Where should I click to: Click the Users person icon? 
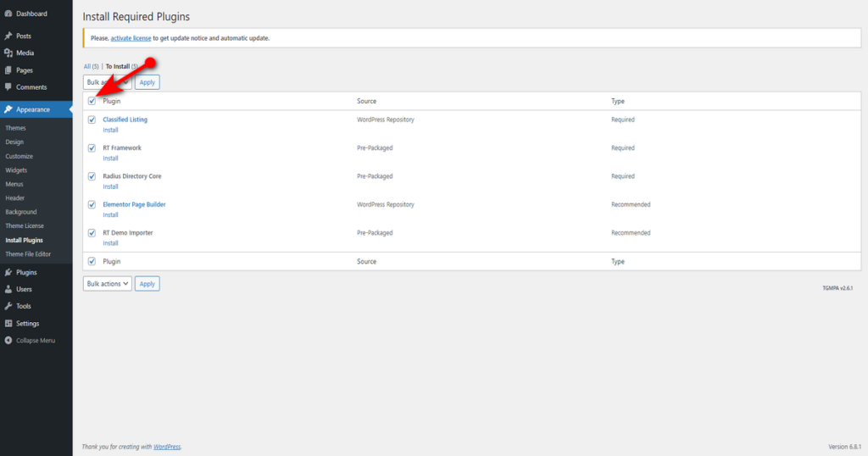point(8,289)
